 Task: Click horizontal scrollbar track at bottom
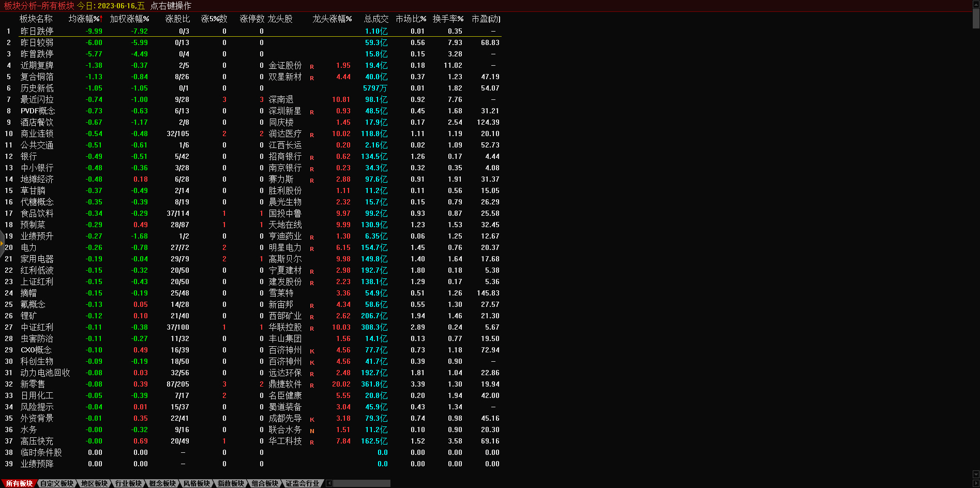[362, 483]
